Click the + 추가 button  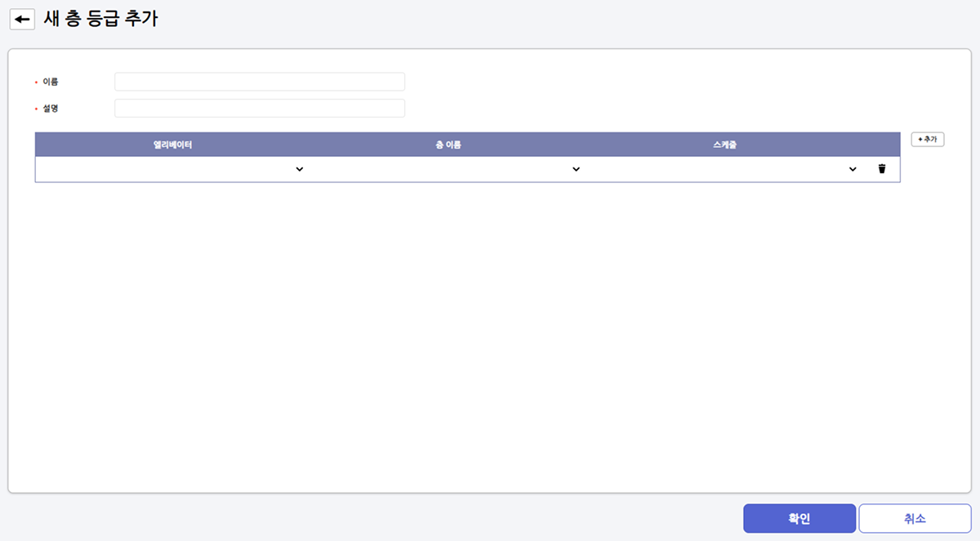click(x=928, y=140)
